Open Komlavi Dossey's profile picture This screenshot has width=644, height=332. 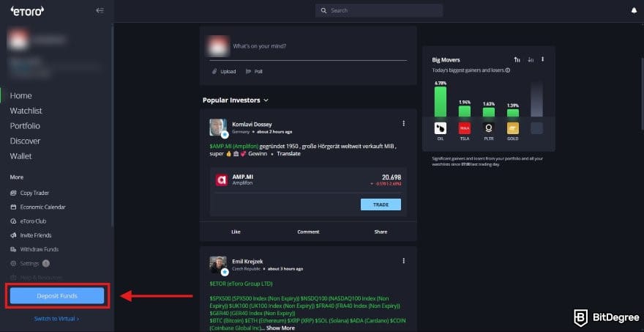218,128
